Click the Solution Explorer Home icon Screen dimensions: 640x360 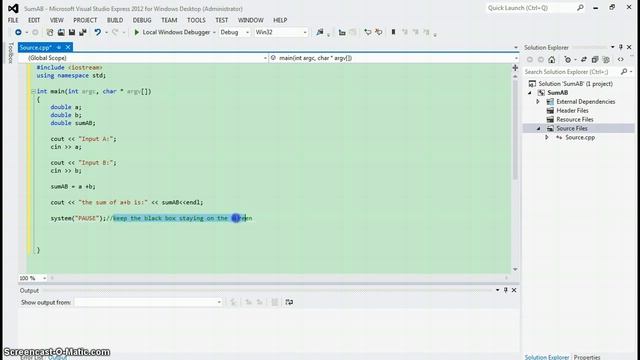coord(552,60)
